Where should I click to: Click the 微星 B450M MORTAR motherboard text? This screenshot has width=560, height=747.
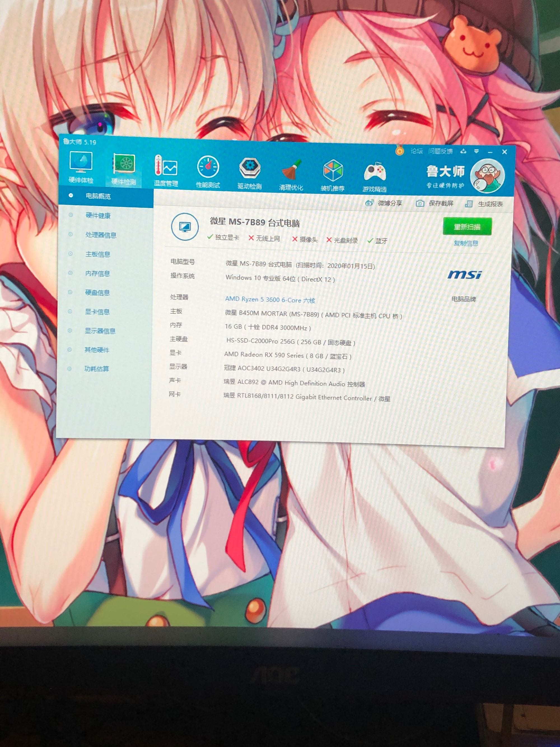point(314,314)
